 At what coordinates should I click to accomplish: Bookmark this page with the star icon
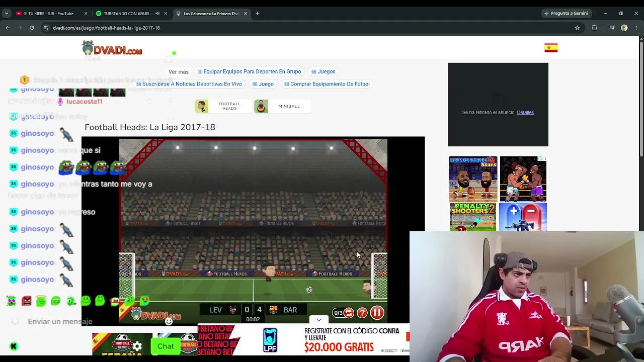coord(577,28)
